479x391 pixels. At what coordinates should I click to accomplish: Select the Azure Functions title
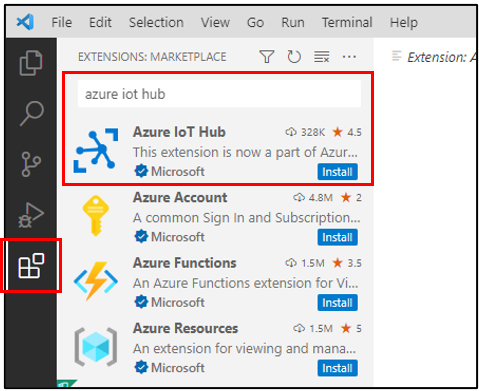185,263
